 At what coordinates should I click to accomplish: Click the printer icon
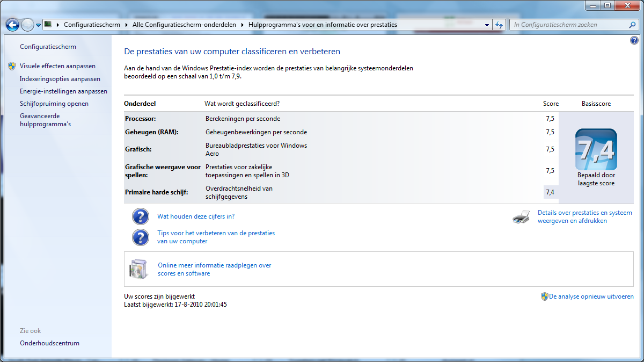[521, 217]
